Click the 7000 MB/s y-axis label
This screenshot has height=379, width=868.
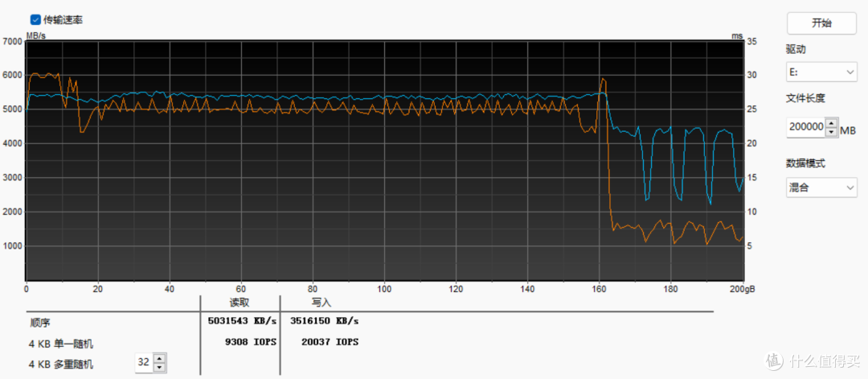[12, 41]
